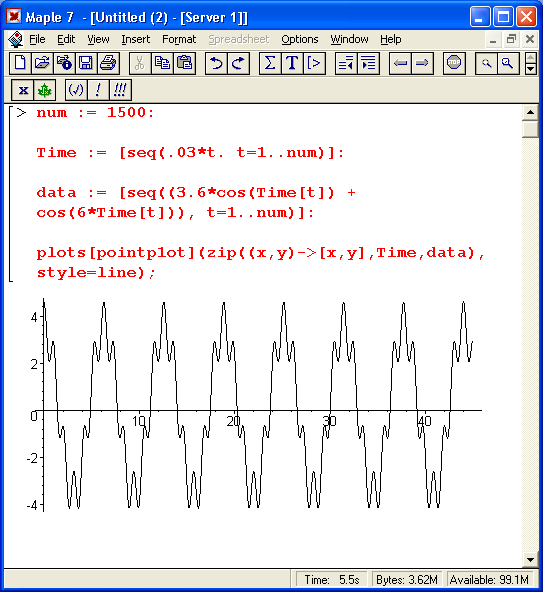Screen dimensions: 543x592
Task: Print the worksheet with the printer icon
Action: coord(108,63)
